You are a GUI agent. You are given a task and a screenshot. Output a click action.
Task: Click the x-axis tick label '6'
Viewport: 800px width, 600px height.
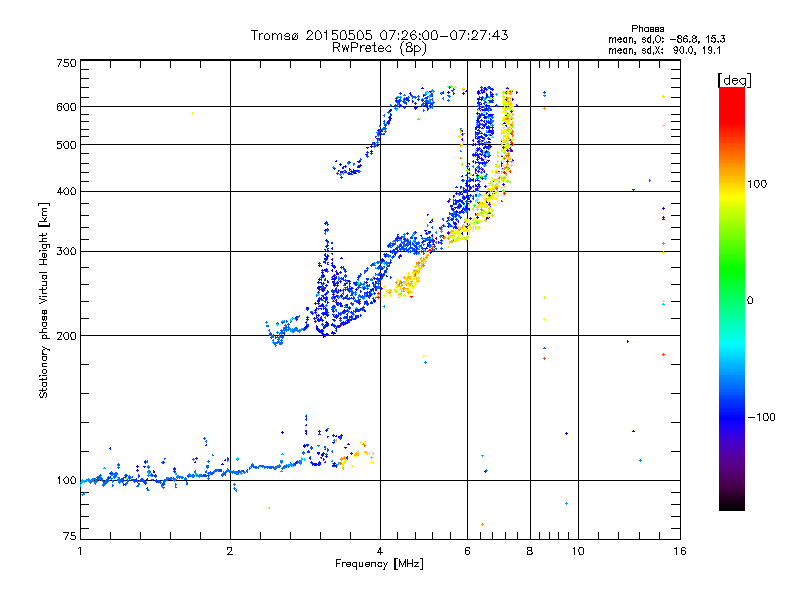tap(467, 551)
